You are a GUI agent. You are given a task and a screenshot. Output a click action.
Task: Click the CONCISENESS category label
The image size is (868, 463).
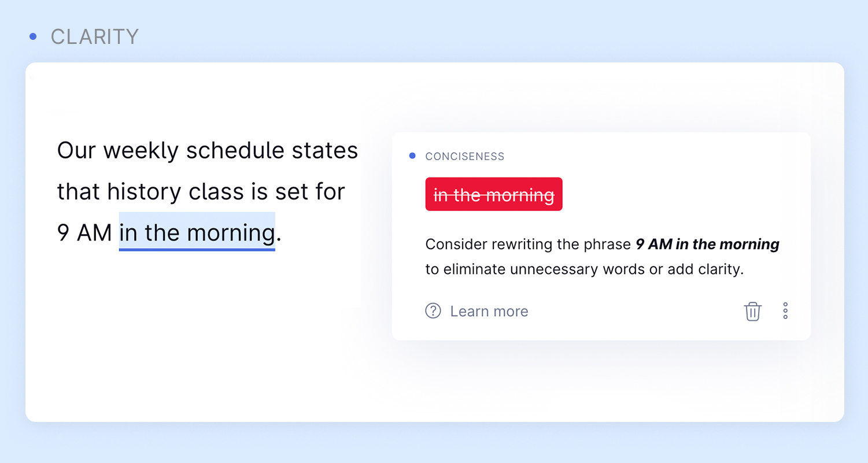coord(465,157)
